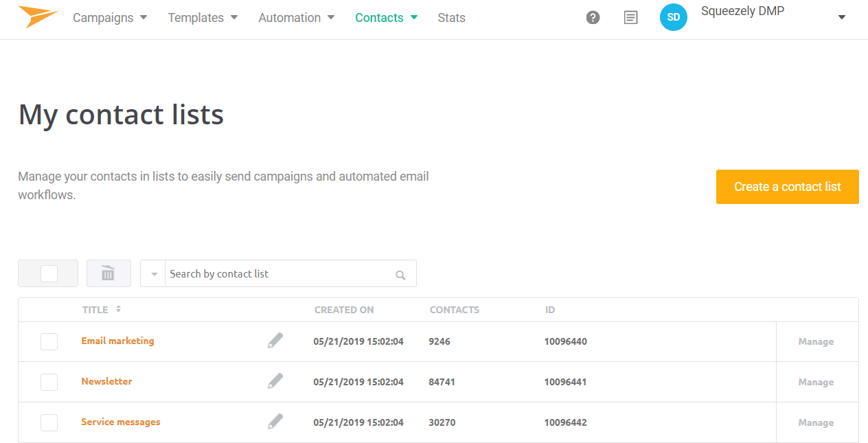Click the ID column header

pos(550,310)
